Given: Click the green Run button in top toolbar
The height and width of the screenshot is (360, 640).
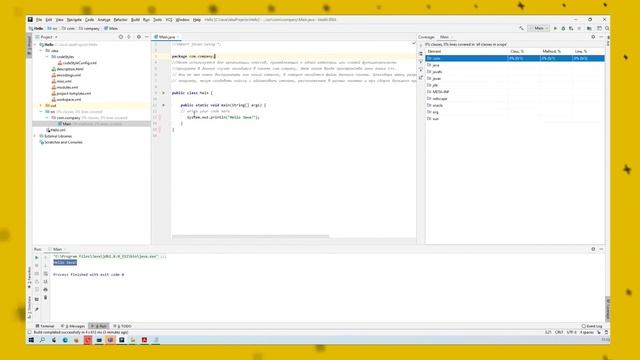Looking at the screenshot, I should pos(555,28).
